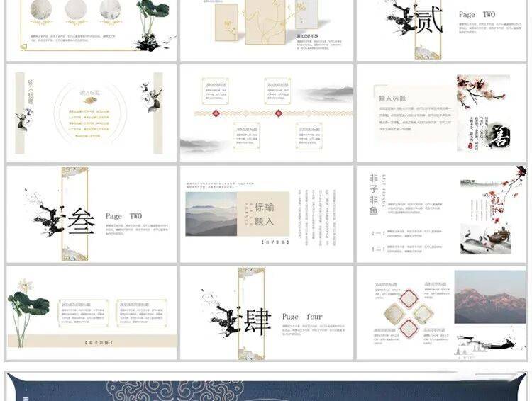Click the dark blue pattern banner preview
The height and width of the screenshot is (401, 532).
(x=266, y=386)
